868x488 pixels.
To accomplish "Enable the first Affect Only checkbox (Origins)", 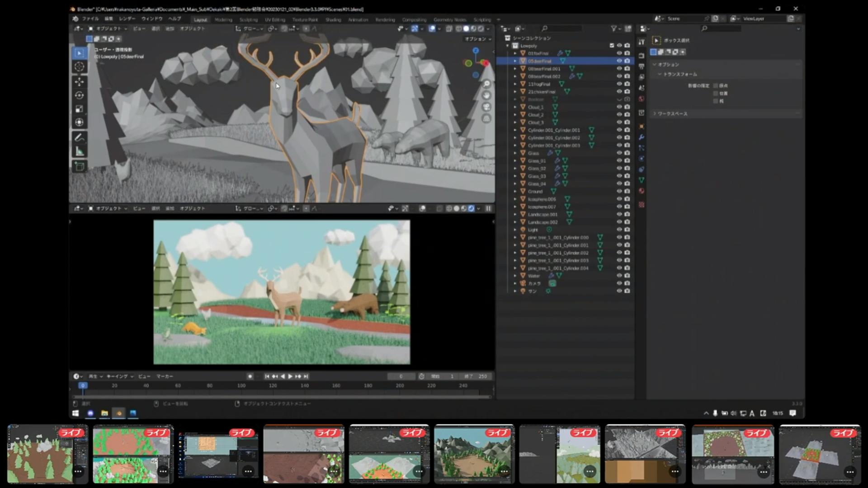I will (716, 85).
